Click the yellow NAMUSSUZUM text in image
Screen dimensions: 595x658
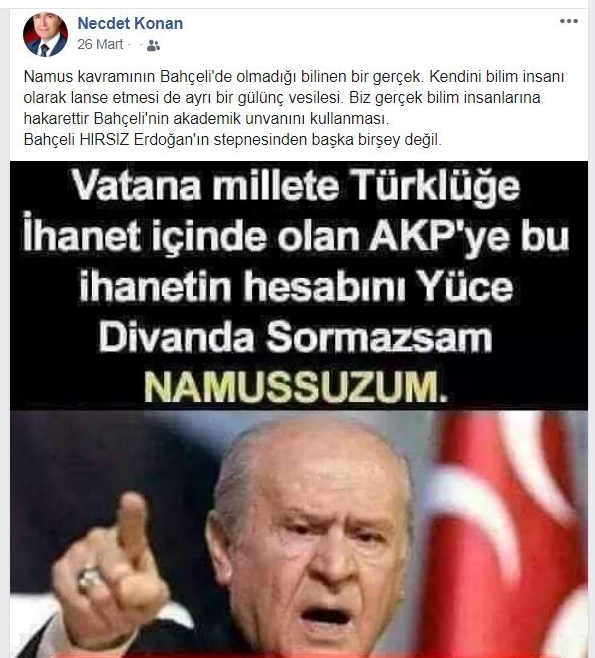tap(296, 387)
